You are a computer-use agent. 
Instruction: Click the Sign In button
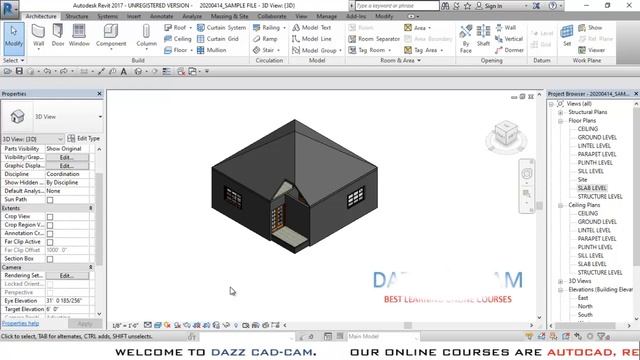click(x=489, y=6)
